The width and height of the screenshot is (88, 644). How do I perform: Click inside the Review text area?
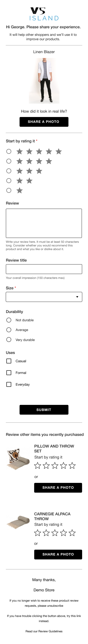(44, 223)
